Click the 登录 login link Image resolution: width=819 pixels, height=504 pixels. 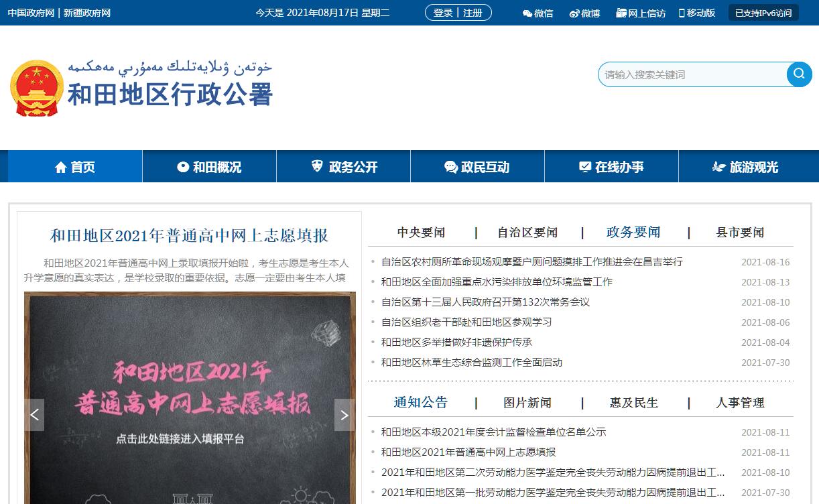tap(443, 13)
